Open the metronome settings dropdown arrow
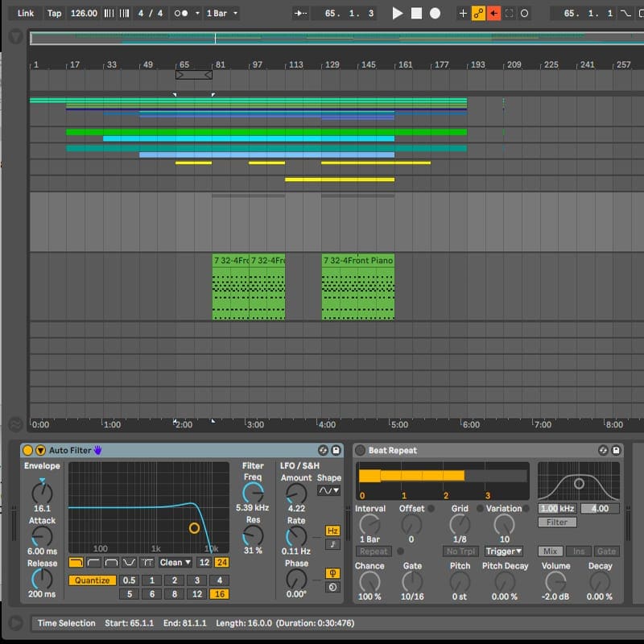The height and width of the screenshot is (644, 644). [197, 14]
